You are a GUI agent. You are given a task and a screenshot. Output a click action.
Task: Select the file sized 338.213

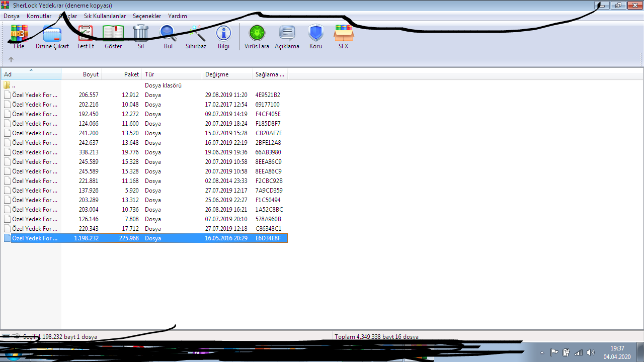144,152
